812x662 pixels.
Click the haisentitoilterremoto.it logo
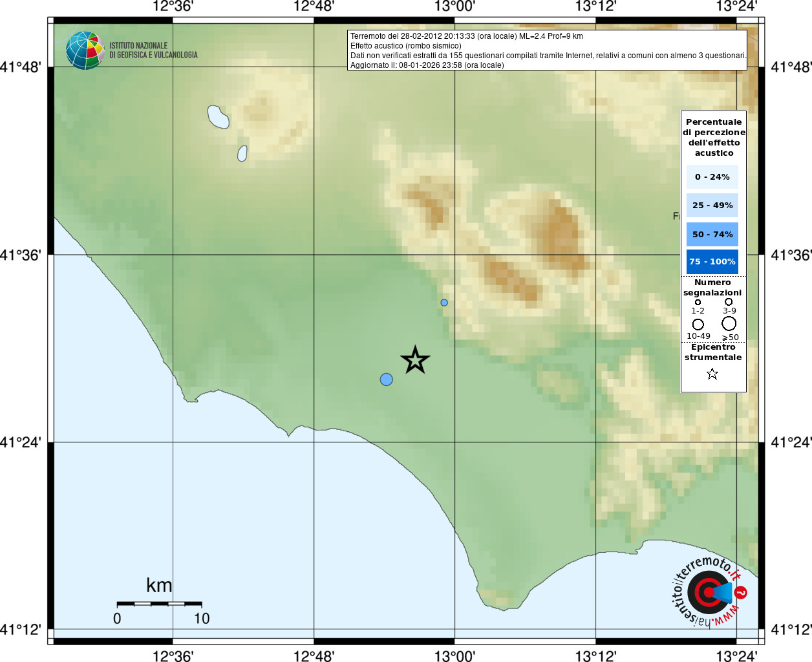point(709,591)
